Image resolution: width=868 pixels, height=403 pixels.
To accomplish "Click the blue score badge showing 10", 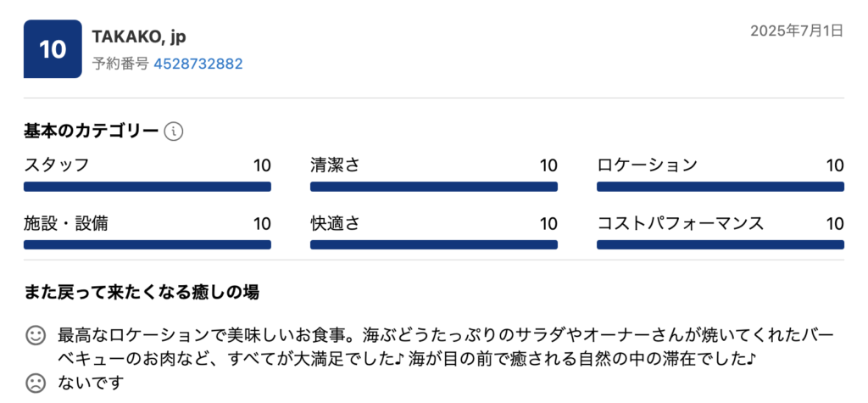I will pyautogui.click(x=53, y=49).
